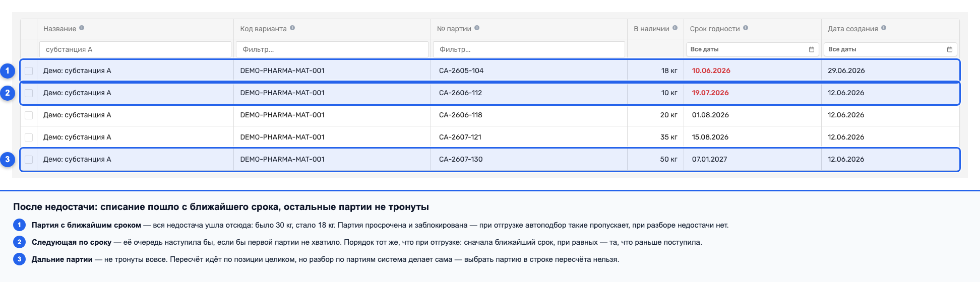The image size is (980, 282).
Task: Select batch number CA-2606-112 cell
Action: [x=460, y=93]
